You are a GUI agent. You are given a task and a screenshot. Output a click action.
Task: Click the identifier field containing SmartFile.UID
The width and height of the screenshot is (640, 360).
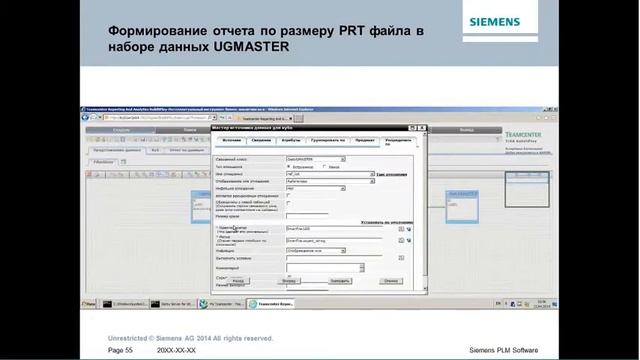click(x=334, y=229)
